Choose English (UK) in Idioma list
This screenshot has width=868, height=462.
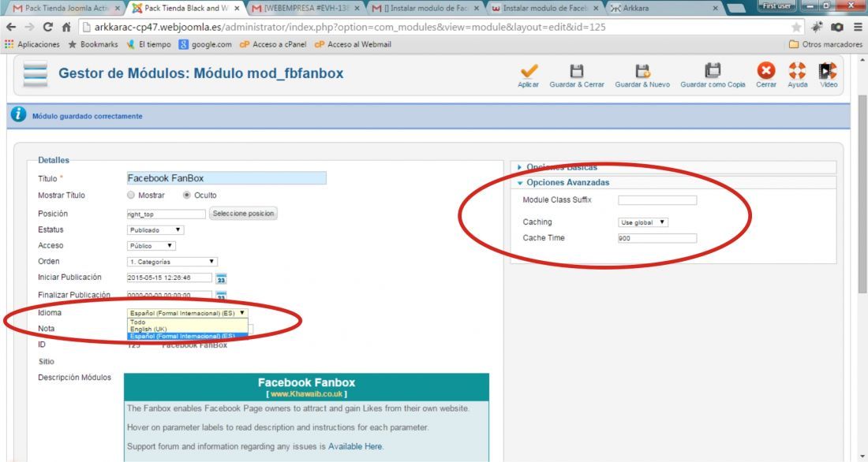click(x=187, y=329)
